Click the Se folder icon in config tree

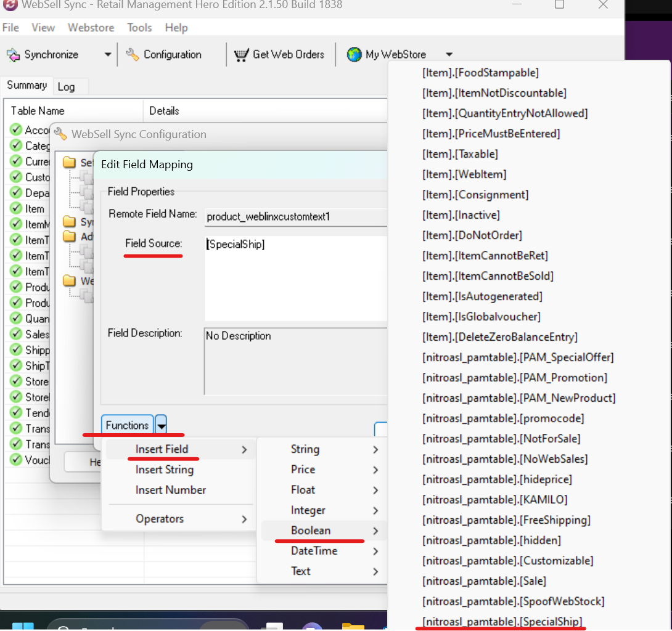[69, 162]
